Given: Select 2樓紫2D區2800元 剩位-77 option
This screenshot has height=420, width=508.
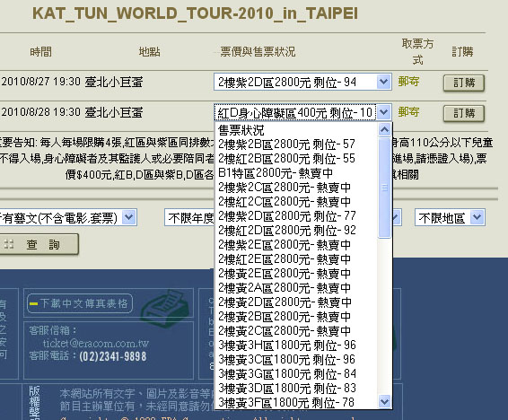Looking at the screenshot, I should (296, 215).
